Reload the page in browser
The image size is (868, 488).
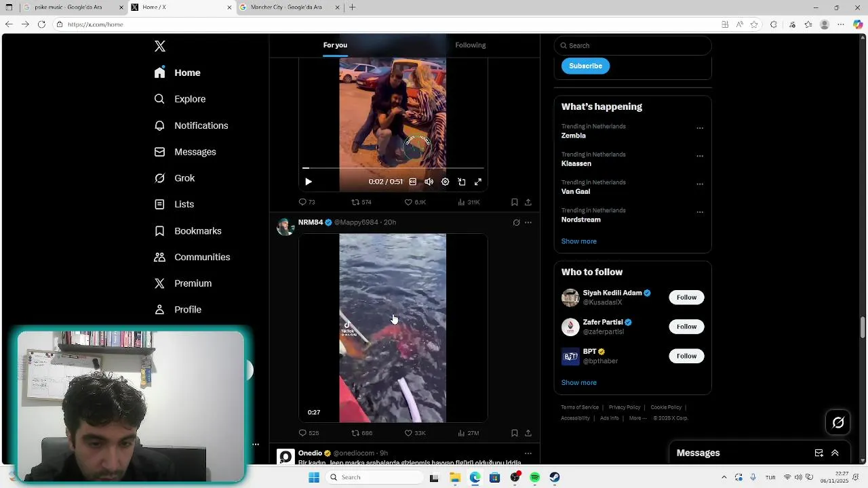[41, 24]
